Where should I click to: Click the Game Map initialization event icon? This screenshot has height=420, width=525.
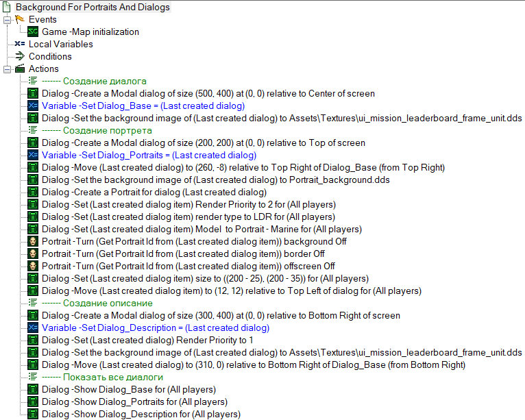coord(32,32)
